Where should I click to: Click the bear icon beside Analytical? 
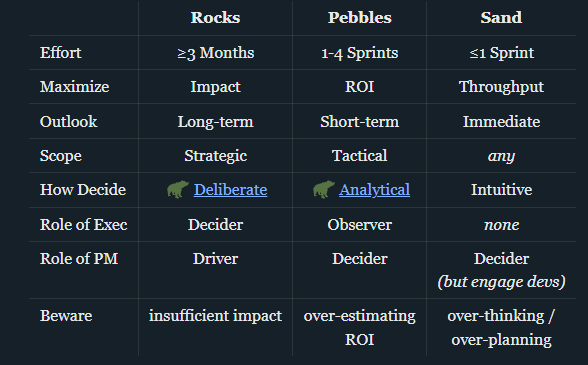324,189
